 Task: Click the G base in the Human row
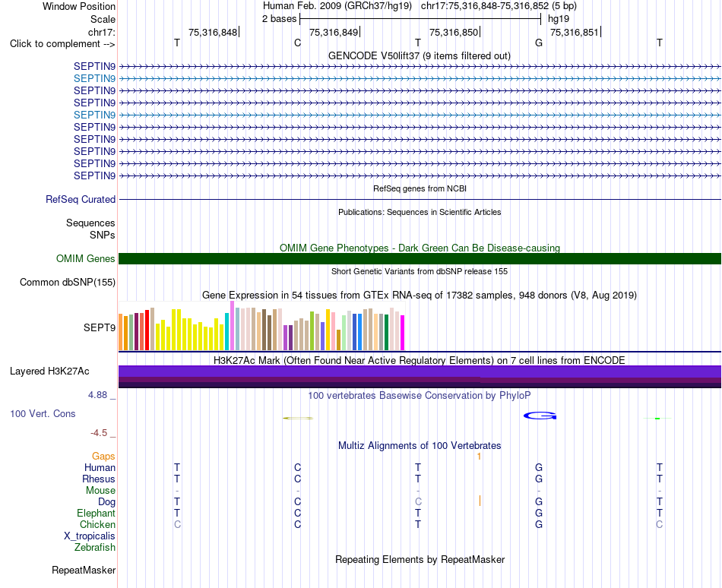pyautogui.click(x=539, y=467)
